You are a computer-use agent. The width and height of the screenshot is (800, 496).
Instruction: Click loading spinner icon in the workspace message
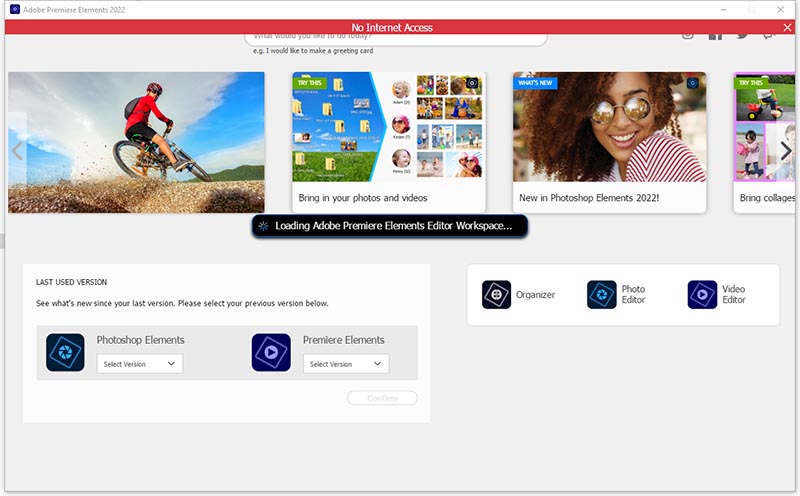pos(263,226)
